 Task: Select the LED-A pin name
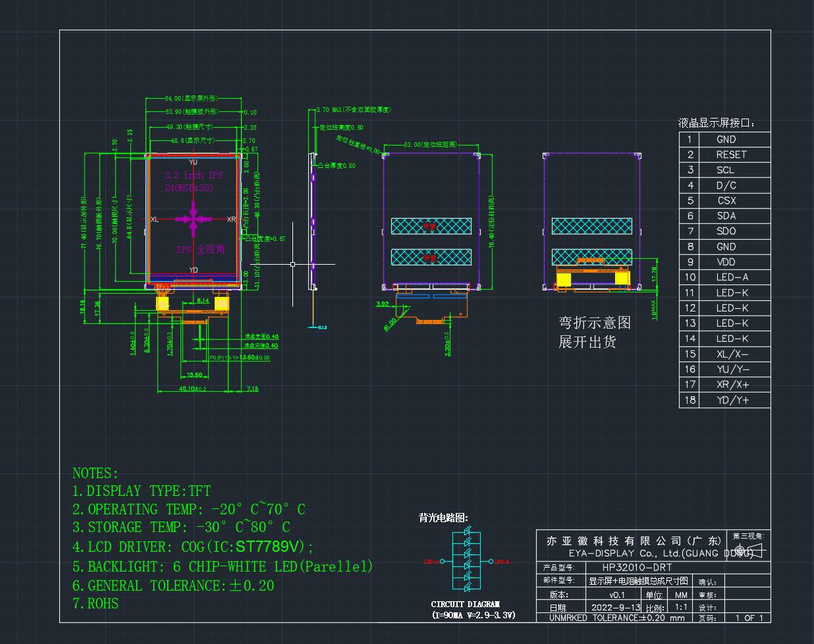[x=732, y=277]
